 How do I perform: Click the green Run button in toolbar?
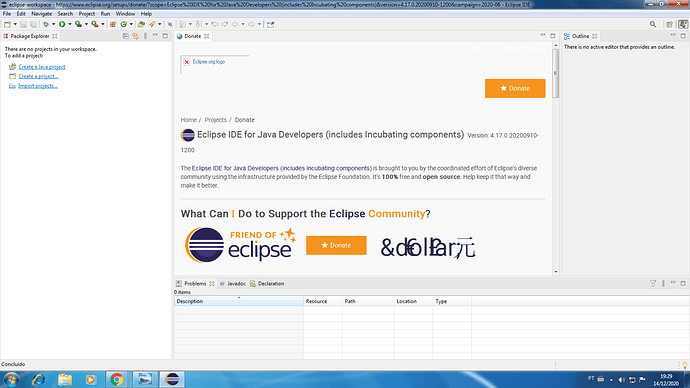pyautogui.click(x=62, y=24)
